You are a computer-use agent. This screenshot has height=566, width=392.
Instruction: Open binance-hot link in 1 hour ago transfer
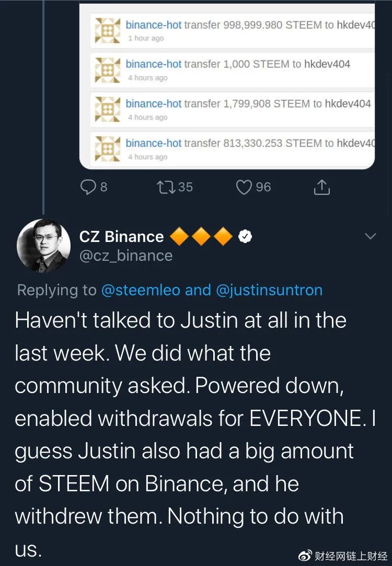point(154,25)
